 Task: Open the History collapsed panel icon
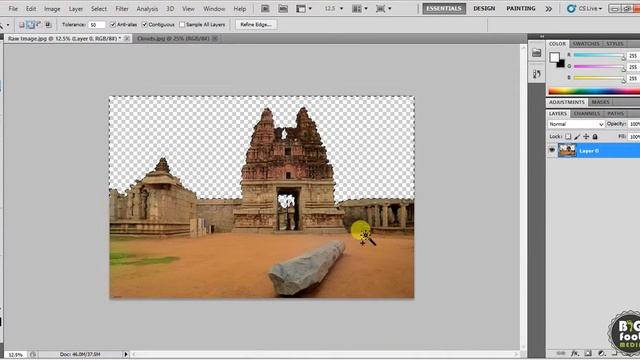pos(536,74)
